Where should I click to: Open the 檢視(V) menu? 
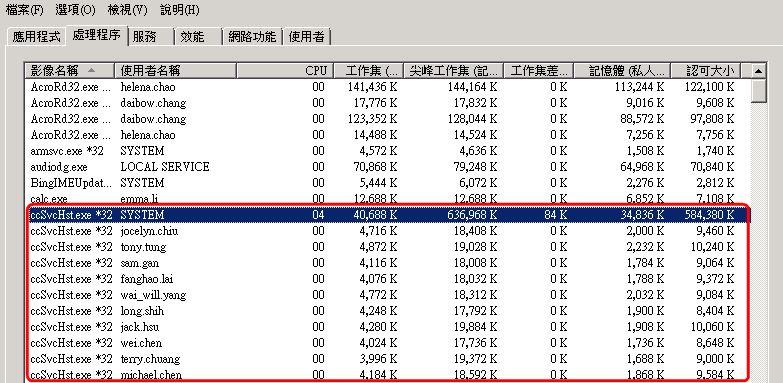(x=127, y=9)
